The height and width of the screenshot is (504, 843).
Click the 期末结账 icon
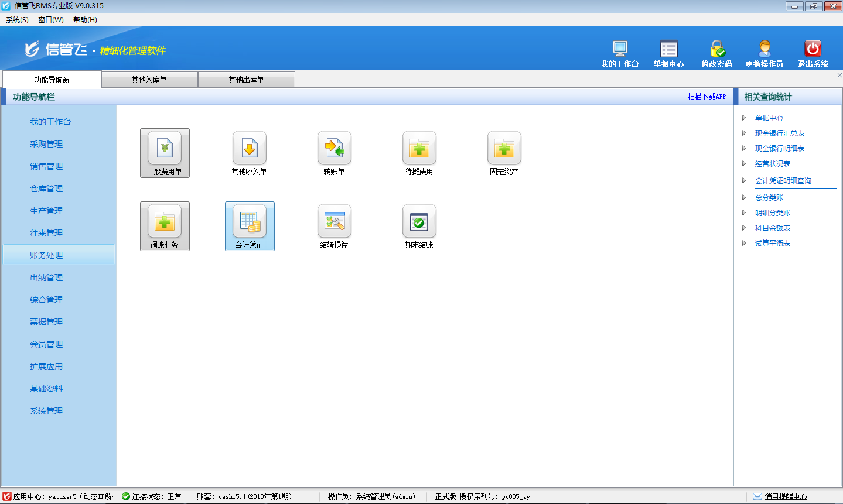[x=419, y=221]
